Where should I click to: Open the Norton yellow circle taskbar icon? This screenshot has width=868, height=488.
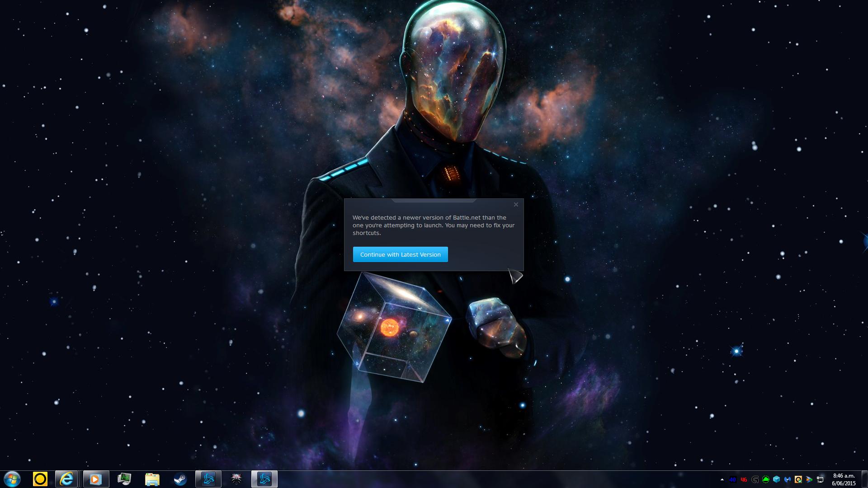pyautogui.click(x=40, y=479)
